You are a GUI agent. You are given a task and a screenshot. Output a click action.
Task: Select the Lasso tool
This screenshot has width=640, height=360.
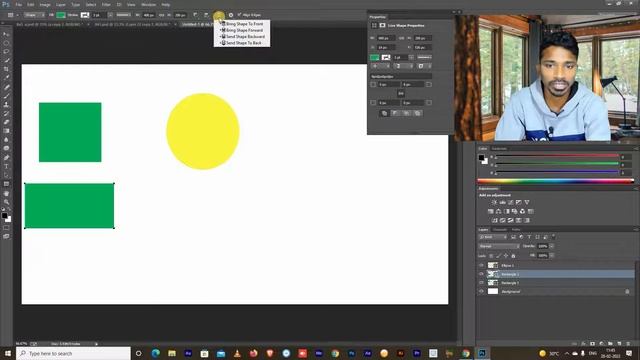click(6, 52)
